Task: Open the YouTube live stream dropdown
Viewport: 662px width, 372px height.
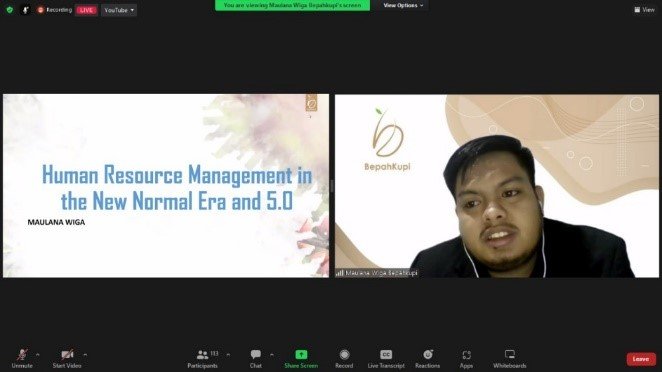Action: point(119,10)
